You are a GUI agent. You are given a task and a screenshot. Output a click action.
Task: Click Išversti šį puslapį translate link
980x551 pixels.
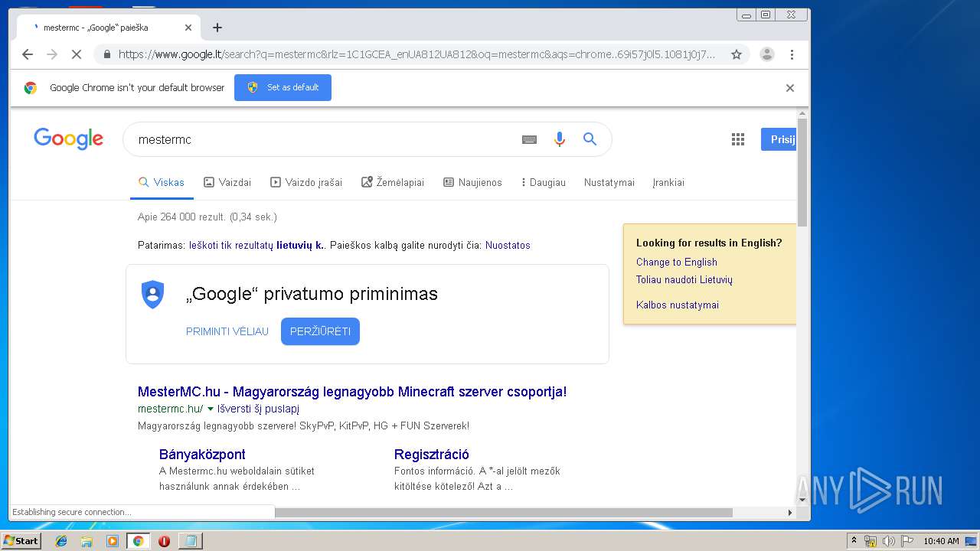258,409
